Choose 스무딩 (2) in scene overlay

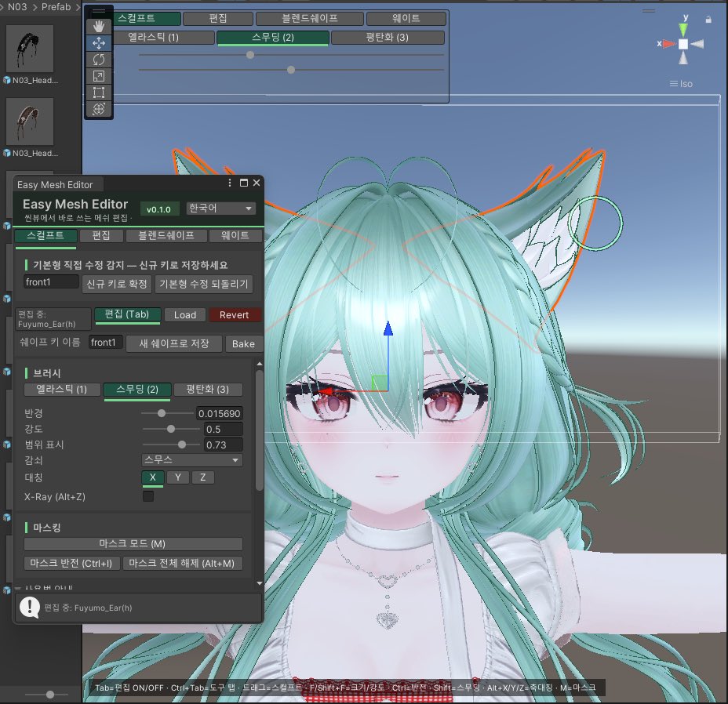273,38
